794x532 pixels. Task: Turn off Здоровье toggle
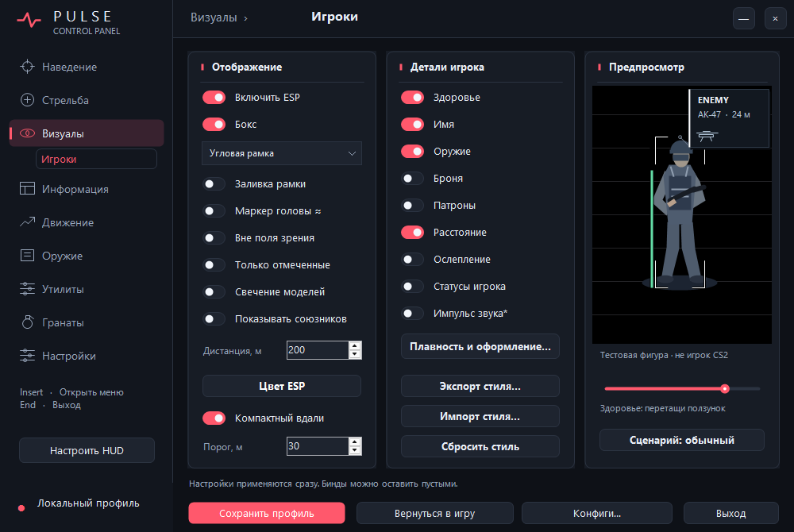click(412, 97)
